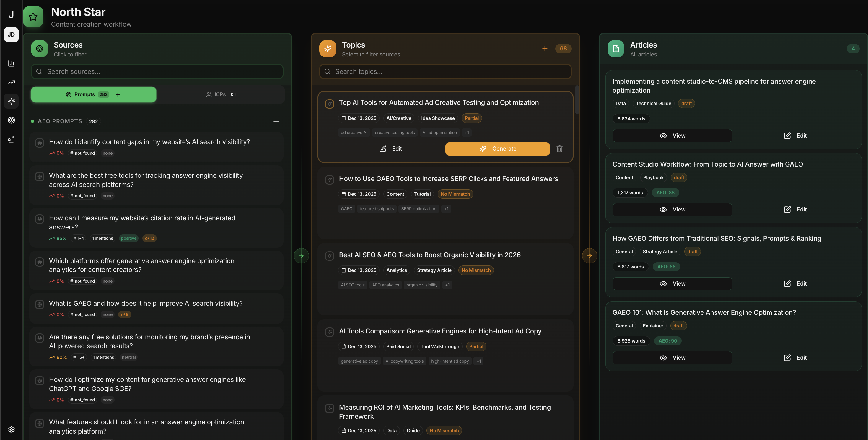The height and width of the screenshot is (440, 868).
Task: Select the content gaps prompt radio circle
Action: (x=39, y=143)
